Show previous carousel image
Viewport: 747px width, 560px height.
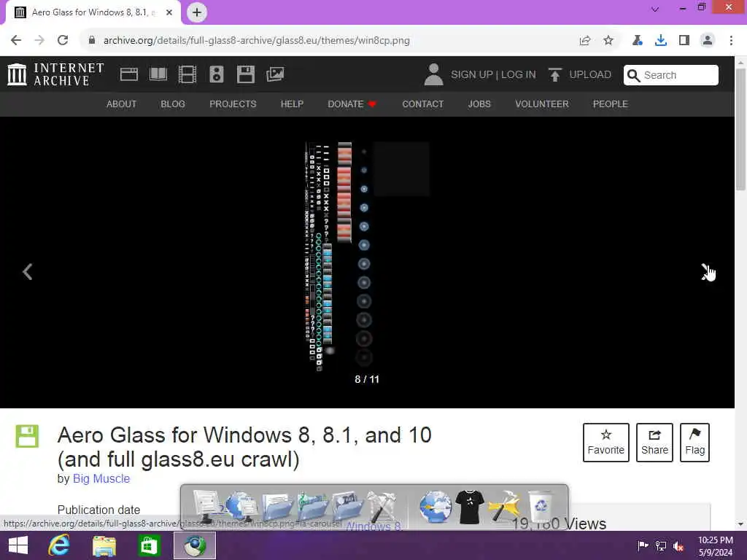click(28, 272)
